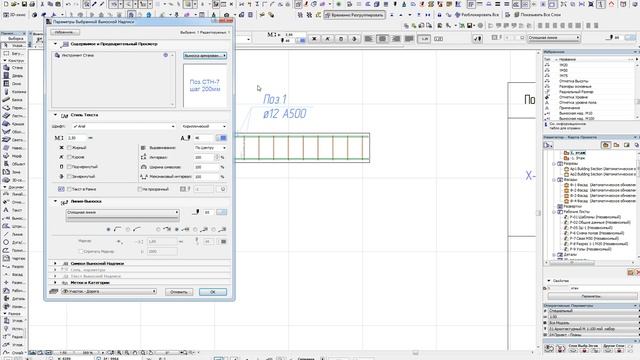The width and height of the screenshot is (640, 360).
Task: Enable the Opaque (Непрозрачный) checkbox
Action: pyautogui.click(x=140, y=189)
